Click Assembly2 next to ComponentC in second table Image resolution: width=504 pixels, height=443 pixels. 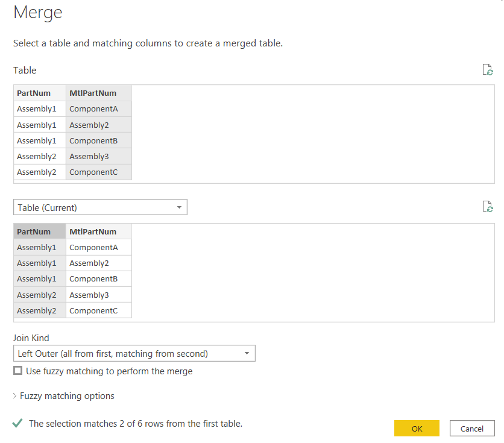click(40, 310)
